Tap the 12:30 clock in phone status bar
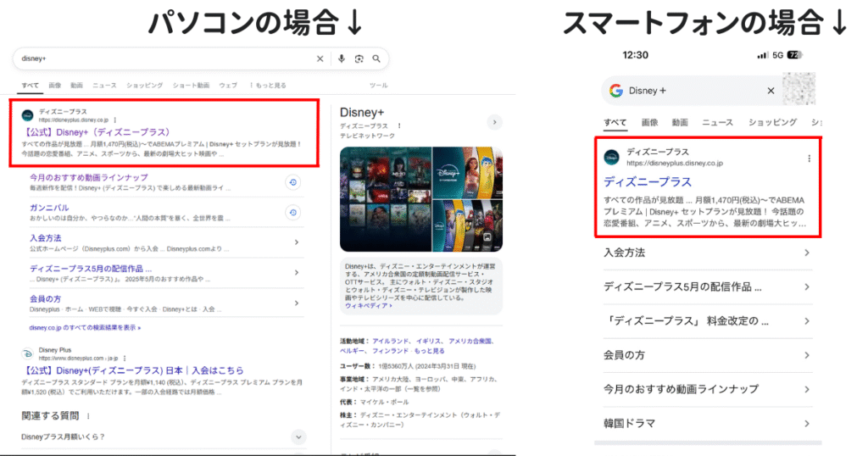This screenshot has width=868, height=456. (x=635, y=55)
